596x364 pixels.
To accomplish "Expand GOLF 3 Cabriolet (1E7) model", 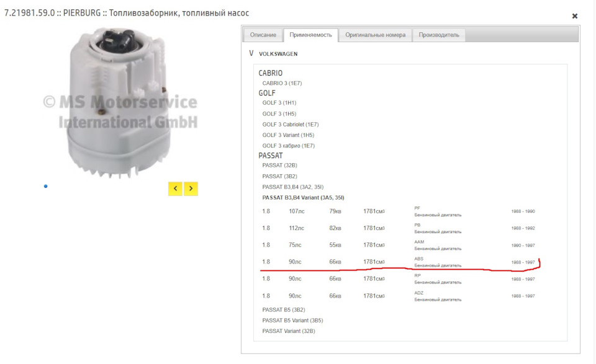I will click(x=291, y=125).
